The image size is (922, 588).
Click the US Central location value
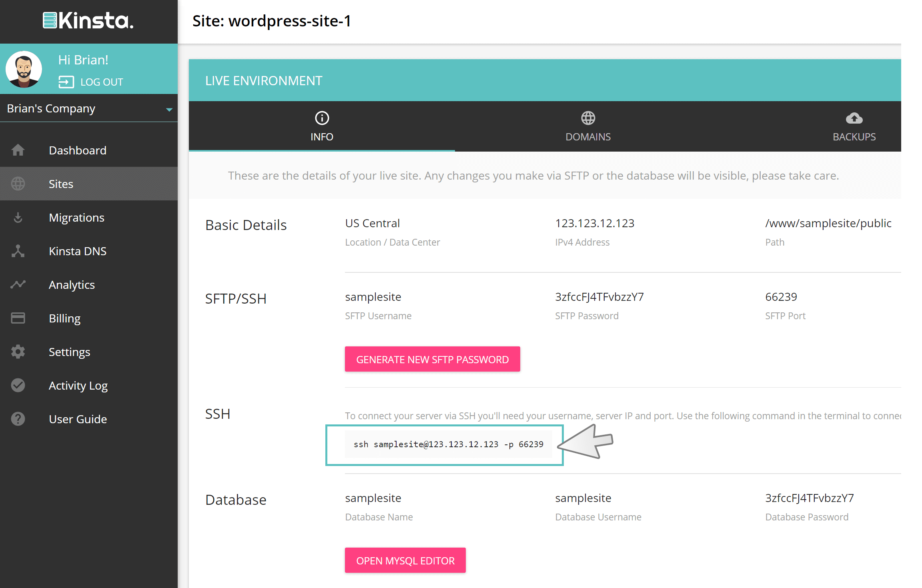point(372,223)
